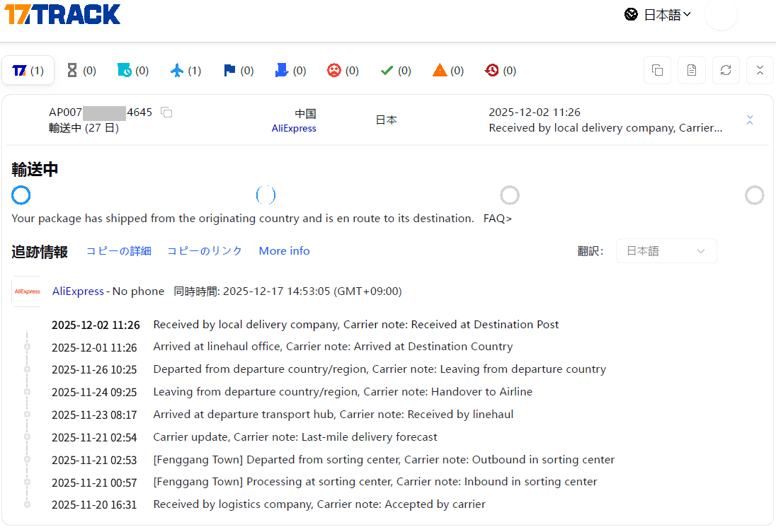
Task: Open the 翻訳 translation language dropdown
Action: click(666, 251)
